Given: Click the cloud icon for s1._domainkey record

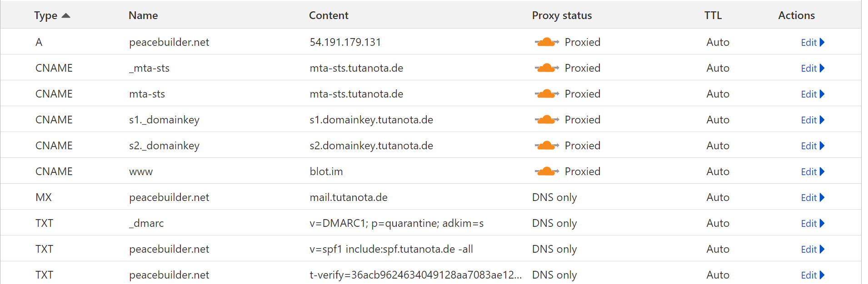Looking at the screenshot, I should point(547,120).
